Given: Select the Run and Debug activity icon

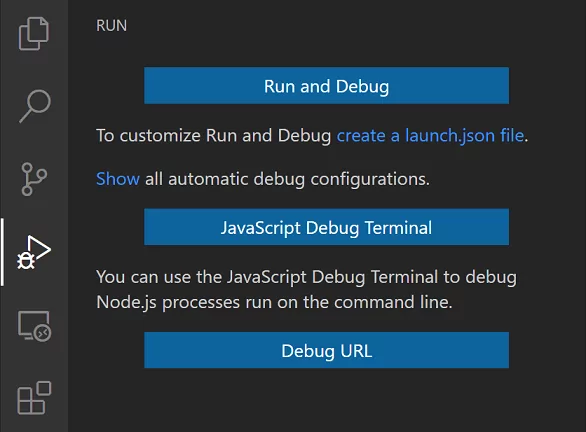Looking at the screenshot, I should (x=34, y=252).
